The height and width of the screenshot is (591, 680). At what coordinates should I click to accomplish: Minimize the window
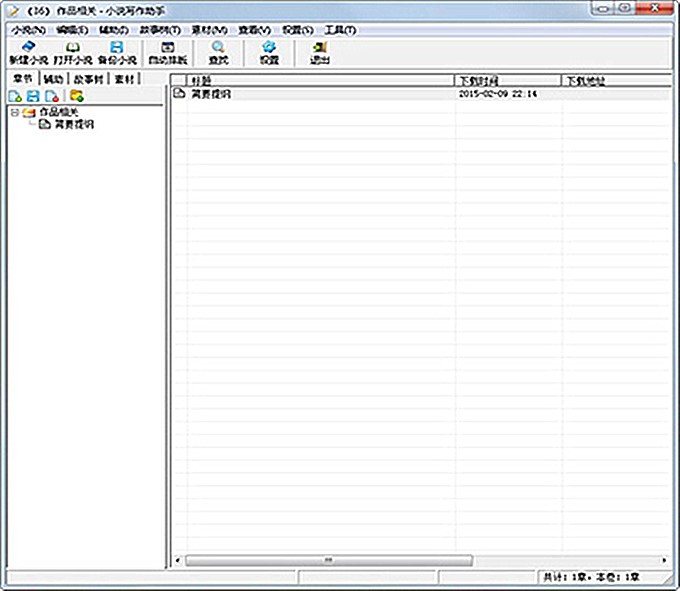(602, 9)
